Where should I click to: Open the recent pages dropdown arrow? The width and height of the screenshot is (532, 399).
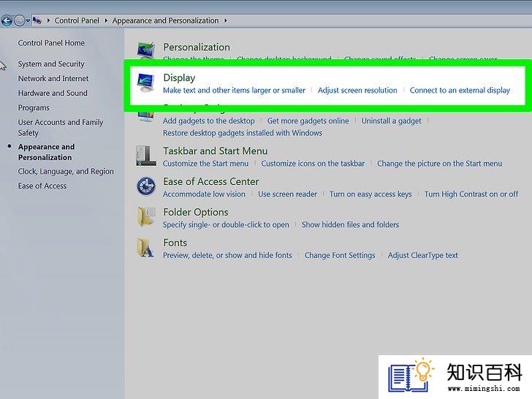[28, 20]
